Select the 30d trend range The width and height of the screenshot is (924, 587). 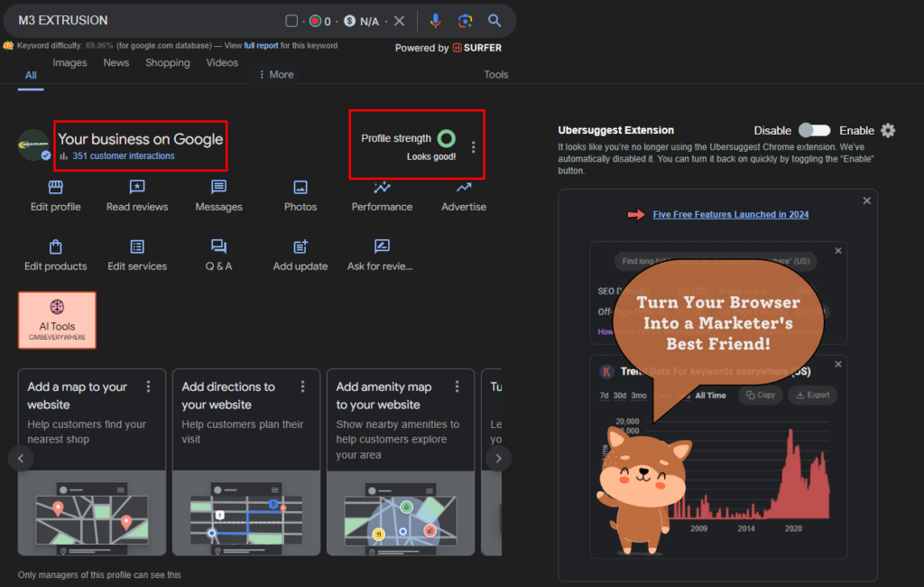tap(620, 396)
